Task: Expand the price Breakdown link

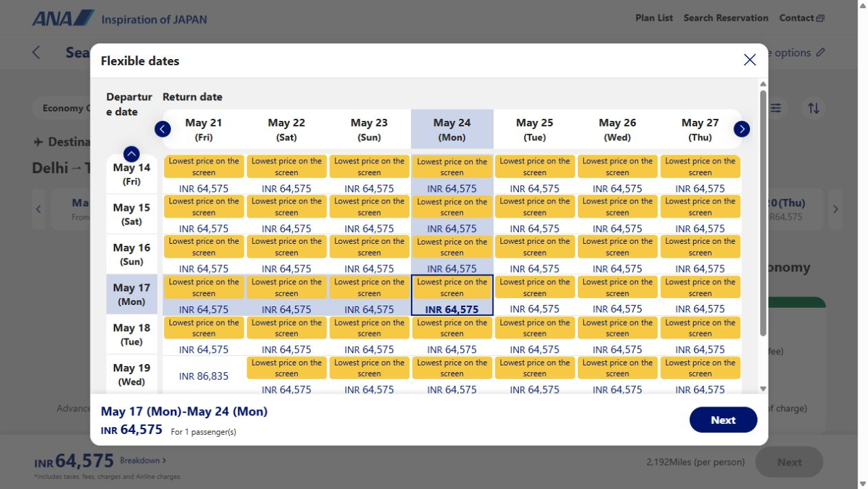Action: (x=143, y=460)
